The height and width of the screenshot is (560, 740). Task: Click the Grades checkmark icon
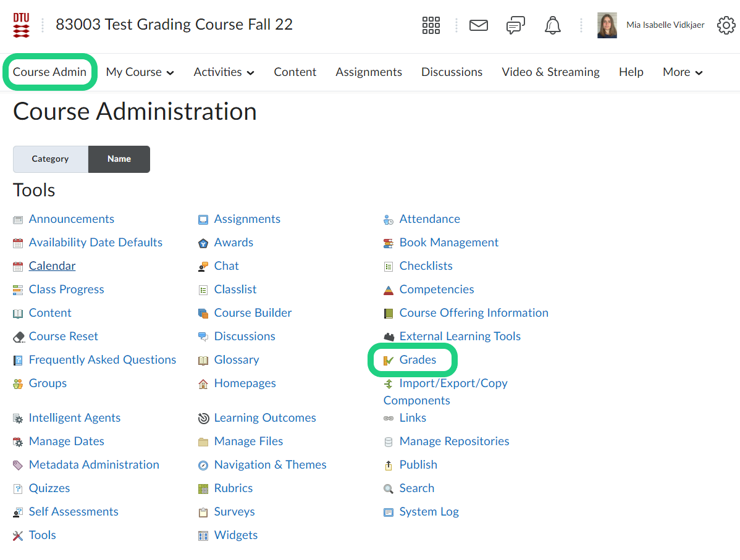pyautogui.click(x=389, y=360)
